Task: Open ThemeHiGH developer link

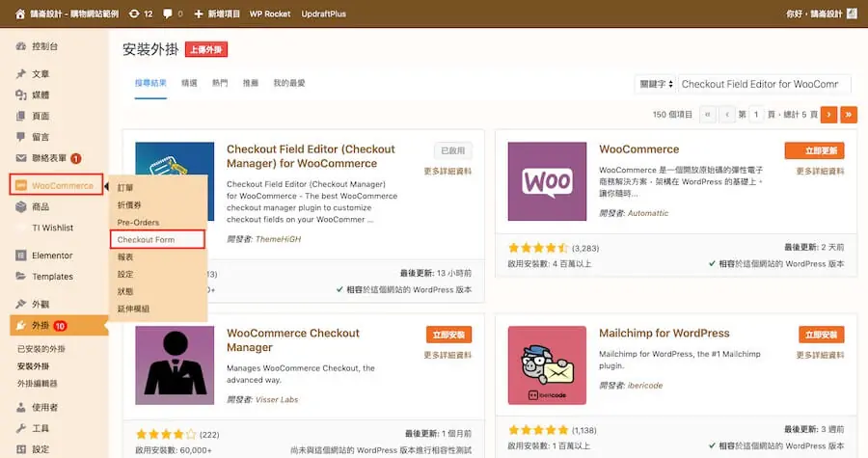Action: (279, 239)
